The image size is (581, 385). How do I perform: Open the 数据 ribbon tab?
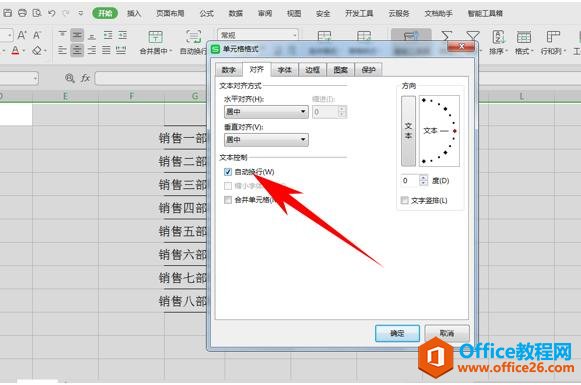tap(235, 13)
